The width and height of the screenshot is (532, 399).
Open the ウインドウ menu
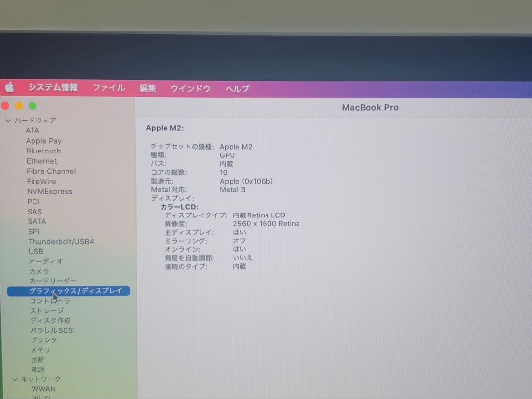[x=190, y=89]
